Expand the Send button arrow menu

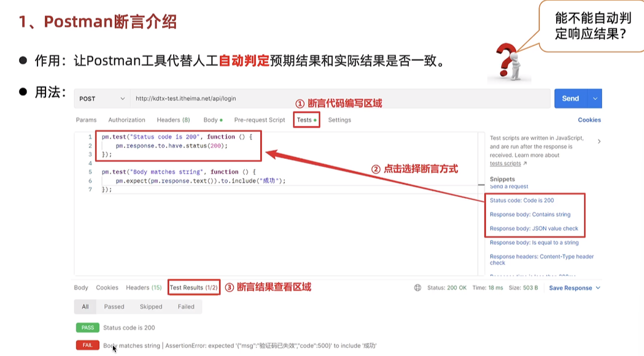tap(595, 99)
